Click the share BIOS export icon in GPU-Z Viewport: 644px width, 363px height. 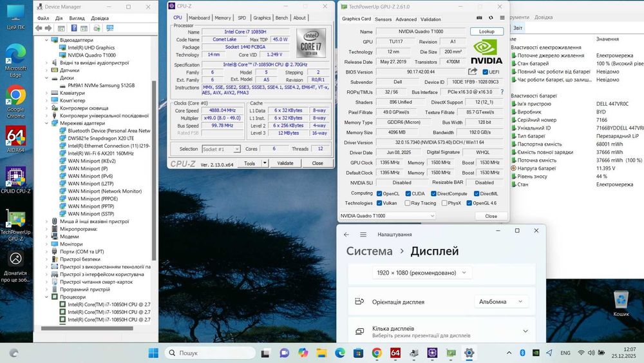(x=473, y=72)
